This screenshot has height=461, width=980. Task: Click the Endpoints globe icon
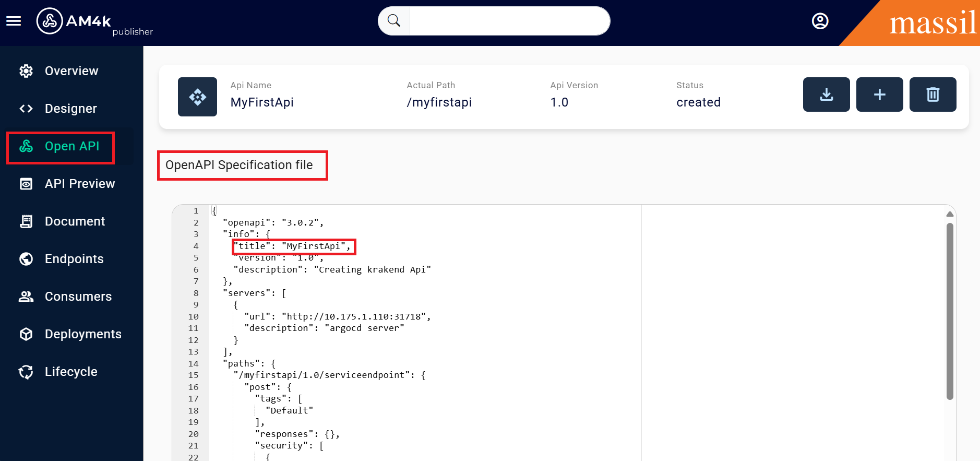(x=26, y=259)
